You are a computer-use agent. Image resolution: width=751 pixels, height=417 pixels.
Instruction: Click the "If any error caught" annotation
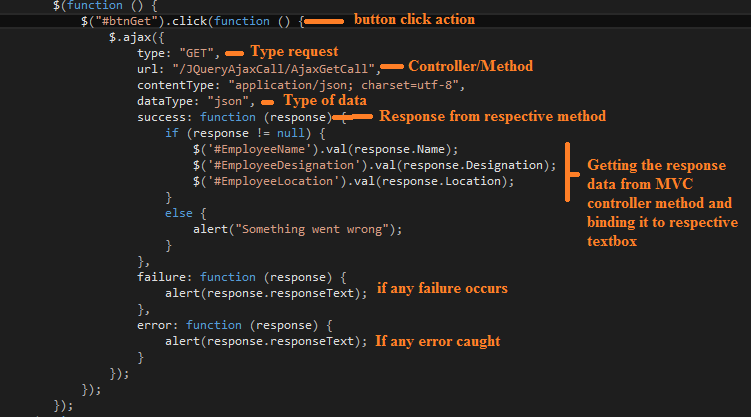pos(438,341)
